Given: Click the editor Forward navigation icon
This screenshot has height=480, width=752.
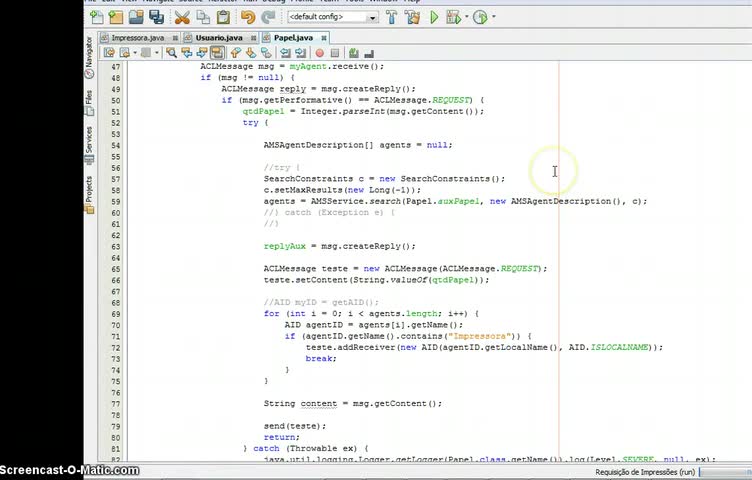Looking at the screenshot, I should (145, 53).
